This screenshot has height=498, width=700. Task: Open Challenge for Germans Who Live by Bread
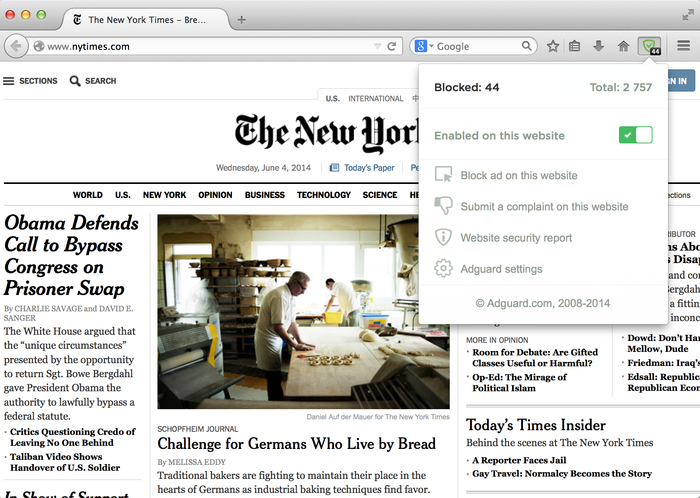[x=296, y=444]
